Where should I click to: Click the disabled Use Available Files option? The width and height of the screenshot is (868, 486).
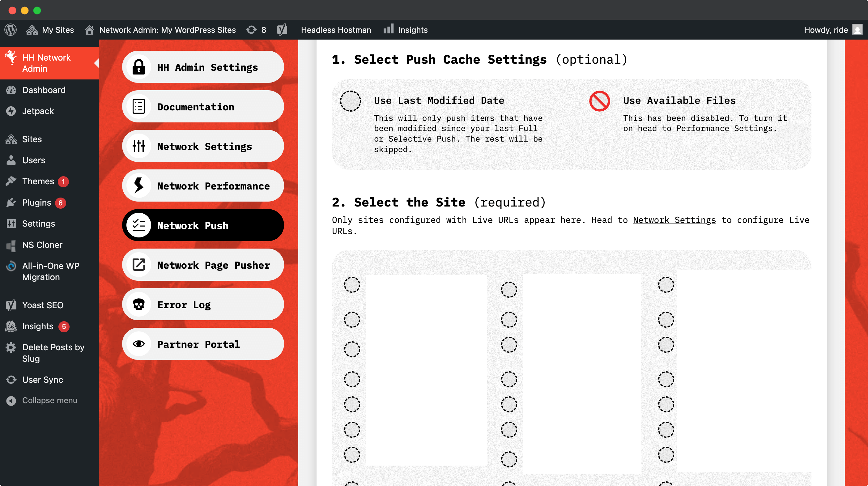pyautogui.click(x=599, y=101)
